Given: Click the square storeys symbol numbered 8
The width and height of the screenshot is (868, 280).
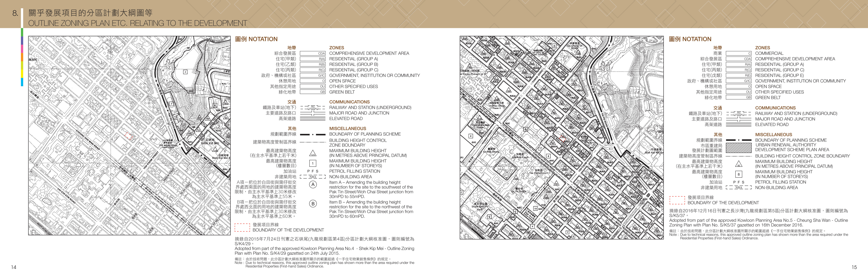Looking at the screenshot, I should click(739, 174).
